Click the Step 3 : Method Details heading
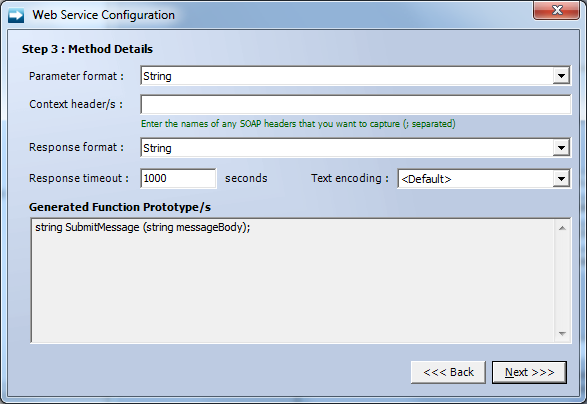This screenshot has width=587, height=404. pyautogui.click(x=87, y=49)
